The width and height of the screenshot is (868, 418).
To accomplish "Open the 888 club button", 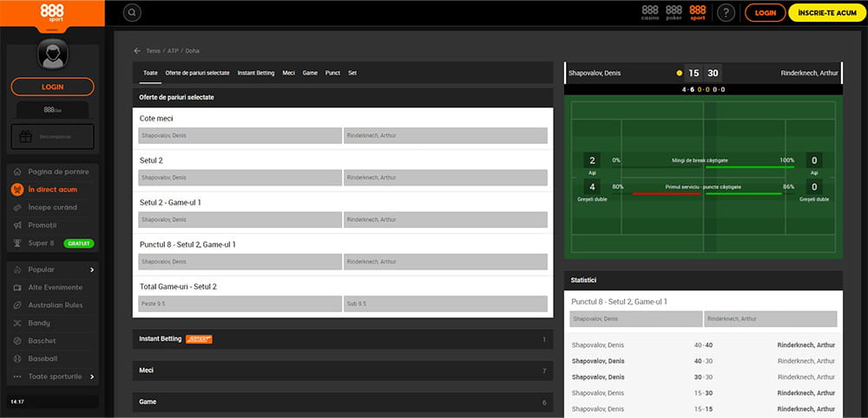I will 53,109.
